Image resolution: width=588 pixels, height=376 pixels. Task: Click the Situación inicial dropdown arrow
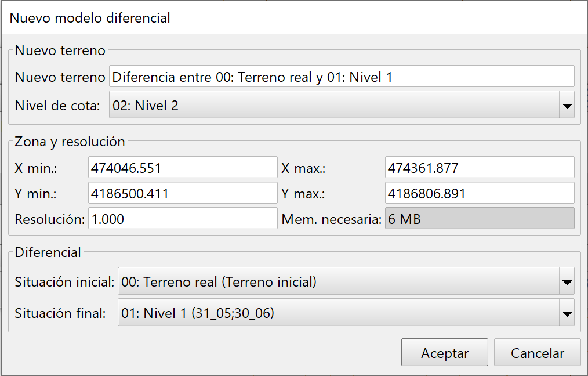567,281
